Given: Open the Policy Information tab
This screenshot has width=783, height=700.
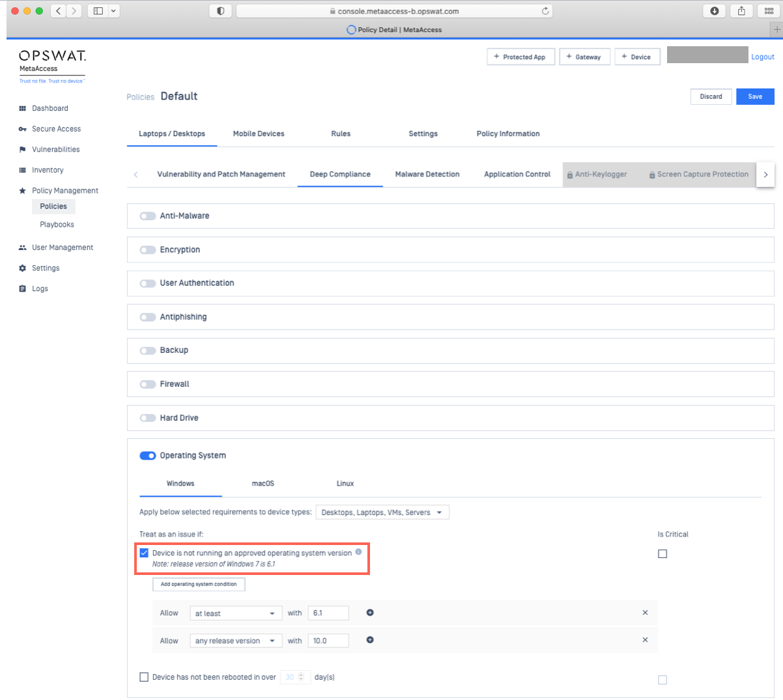Looking at the screenshot, I should point(508,133).
